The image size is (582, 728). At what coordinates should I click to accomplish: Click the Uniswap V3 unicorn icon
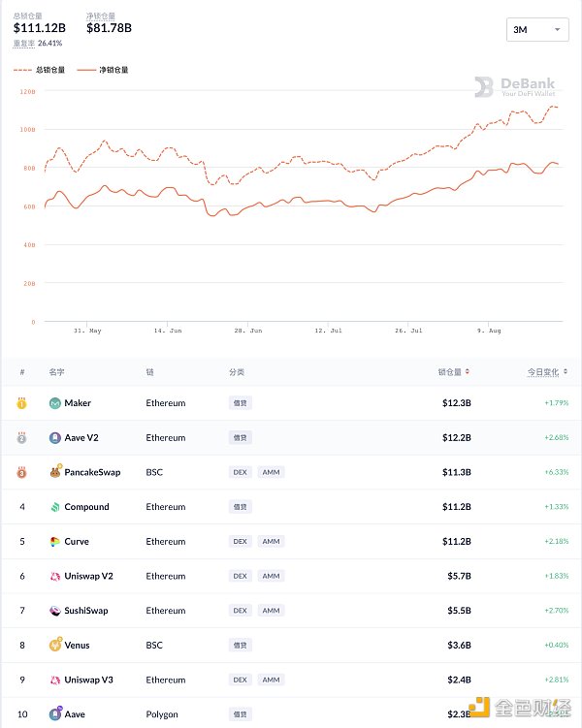55,680
